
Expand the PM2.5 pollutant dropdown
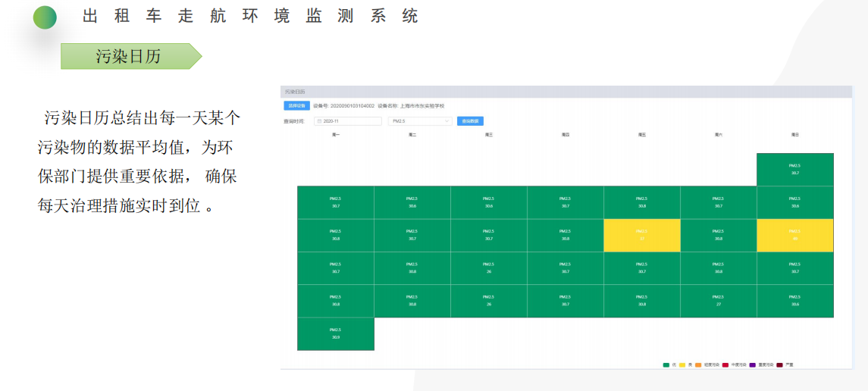pyautogui.click(x=420, y=121)
